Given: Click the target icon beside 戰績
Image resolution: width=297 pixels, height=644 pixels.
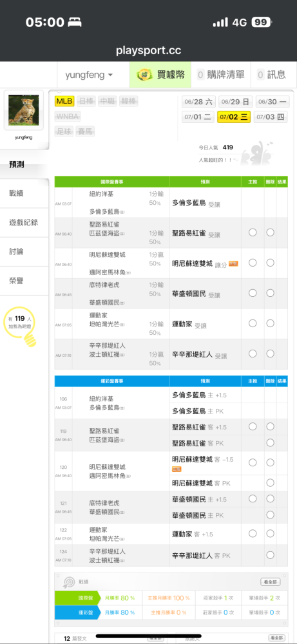Looking at the screenshot, I should [68, 582].
